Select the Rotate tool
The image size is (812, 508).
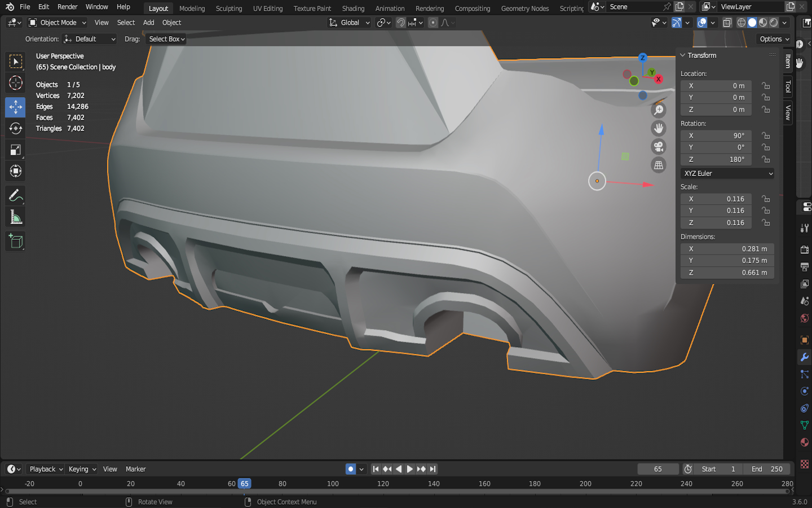pos(15,128)
